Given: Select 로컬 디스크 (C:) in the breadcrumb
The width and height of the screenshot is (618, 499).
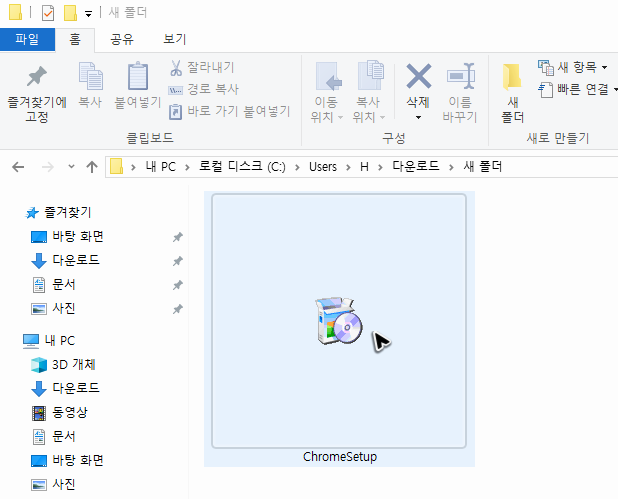Looking at the screenshot, I should [x=242, y=167].
